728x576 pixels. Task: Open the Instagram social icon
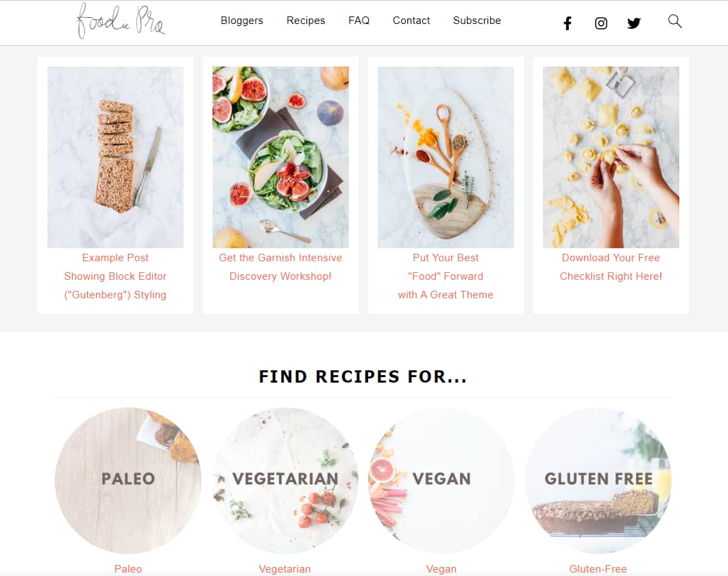[600, 23]
